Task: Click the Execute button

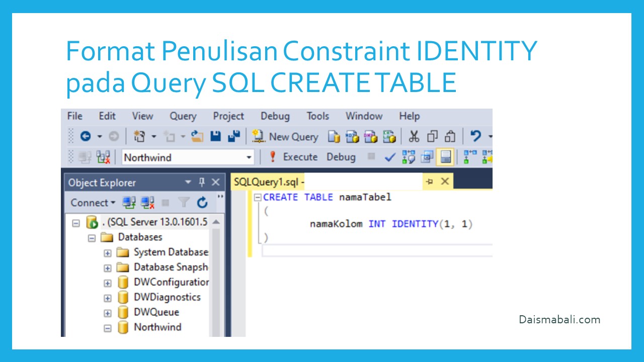Action: pyautogui.click(x=293, y=157)
